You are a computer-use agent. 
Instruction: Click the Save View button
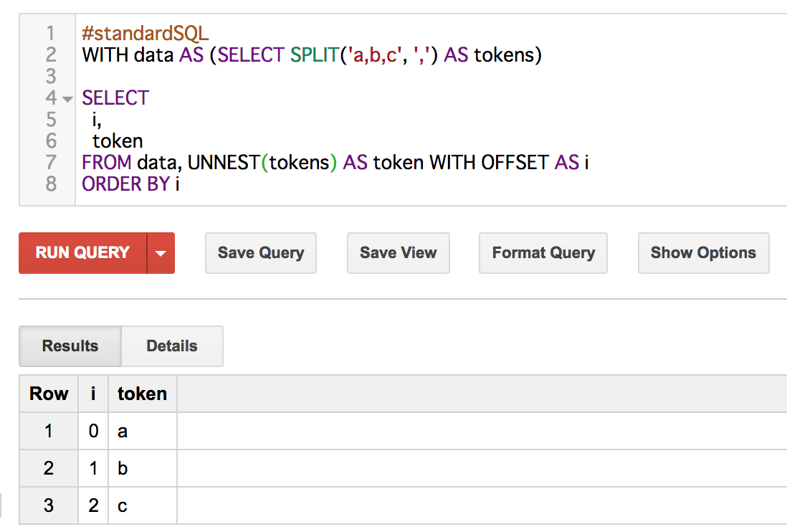click(x=398, y=253)
